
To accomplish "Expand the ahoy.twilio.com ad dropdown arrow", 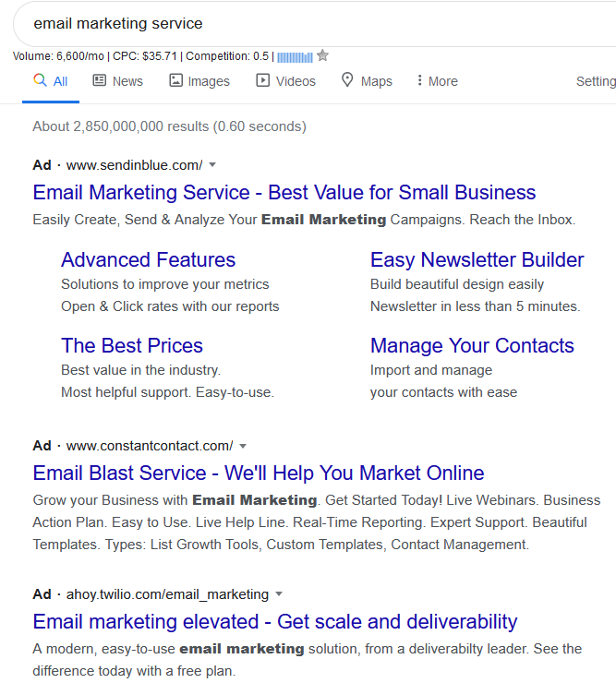I will 279,594.
